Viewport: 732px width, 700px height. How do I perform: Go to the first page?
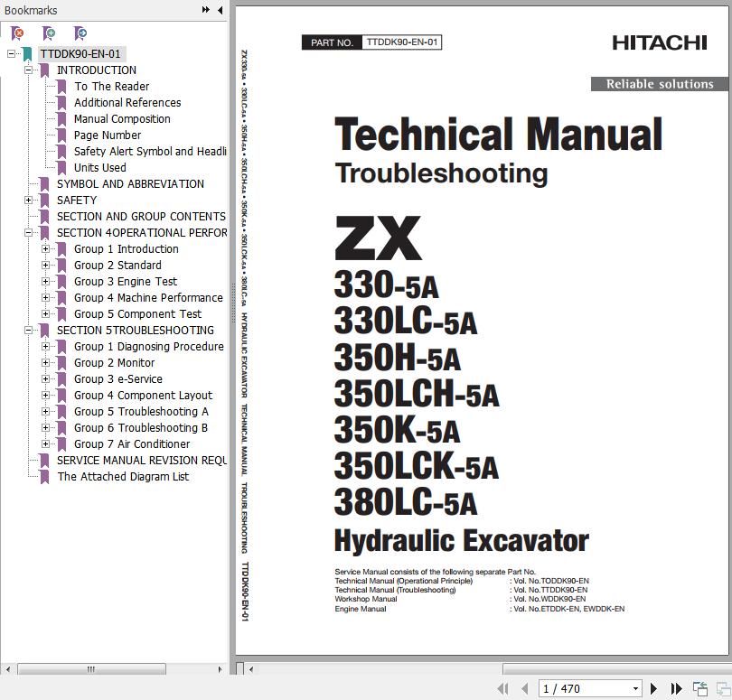coord(502,688)
